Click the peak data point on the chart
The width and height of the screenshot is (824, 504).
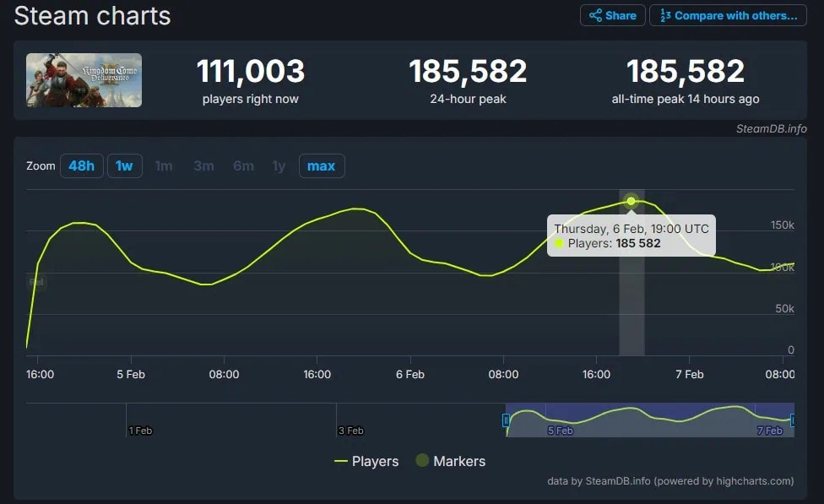pos(632,201)
